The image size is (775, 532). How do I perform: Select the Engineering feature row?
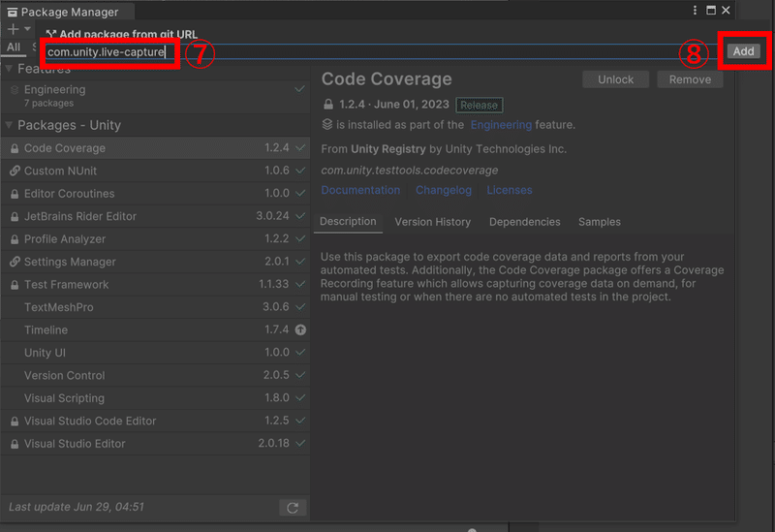[x=155, y=96]
